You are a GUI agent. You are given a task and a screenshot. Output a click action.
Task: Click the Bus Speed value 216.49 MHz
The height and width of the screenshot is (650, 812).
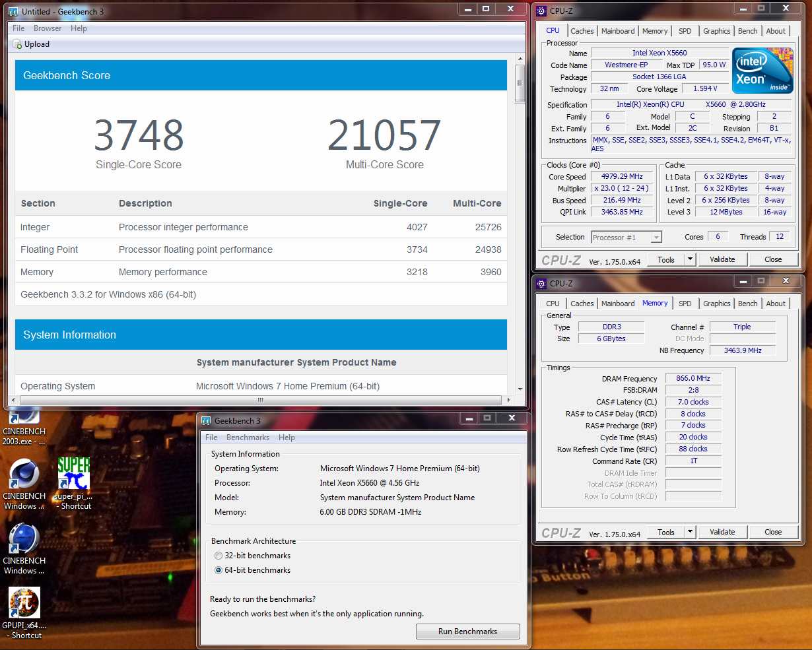tap(622, 201)
